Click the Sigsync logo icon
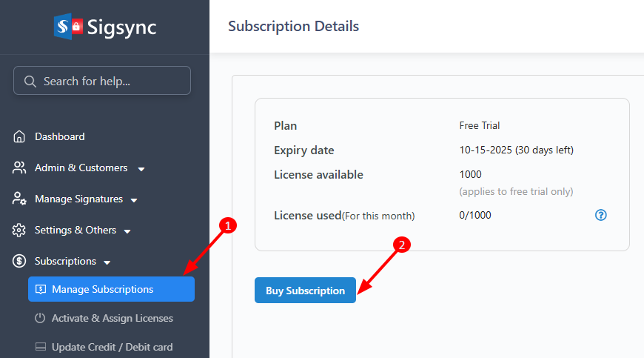The image size is (644, 358). [68, 27]
